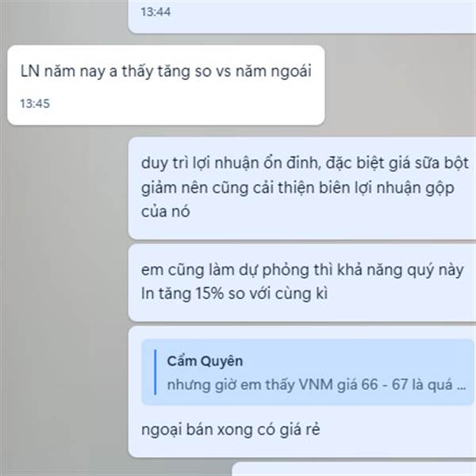This screenshot has width=476, height=476.
Task: Click 'của nó' in the profit message
Action: tap(166, 212)
